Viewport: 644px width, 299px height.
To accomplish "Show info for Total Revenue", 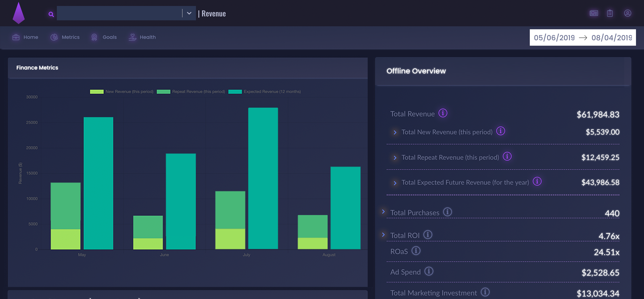I will click(443, 113).
